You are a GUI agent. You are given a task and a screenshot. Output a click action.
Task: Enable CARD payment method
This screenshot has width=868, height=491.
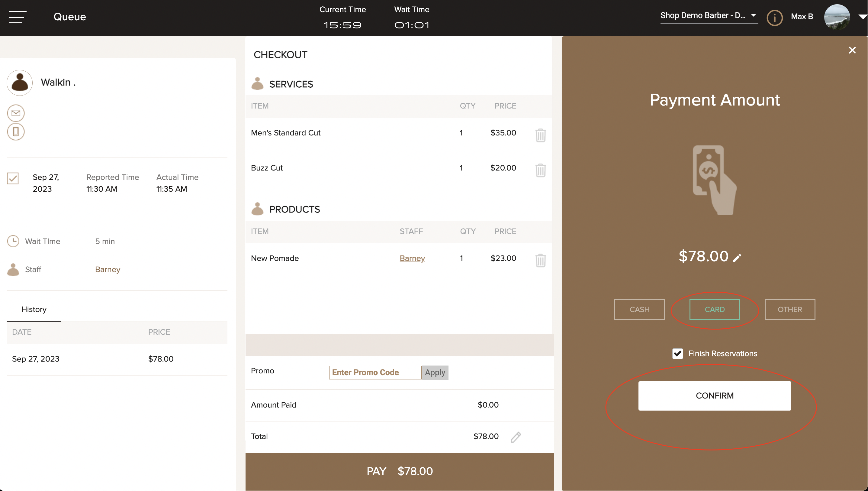715,310
